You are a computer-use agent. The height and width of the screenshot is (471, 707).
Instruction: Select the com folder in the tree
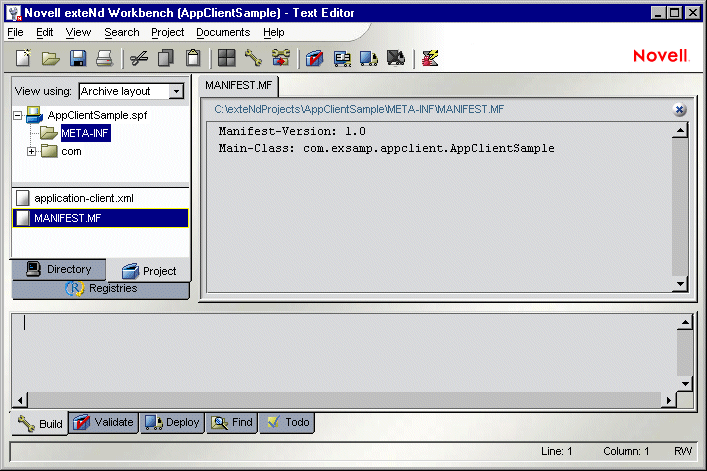[71, 151]
